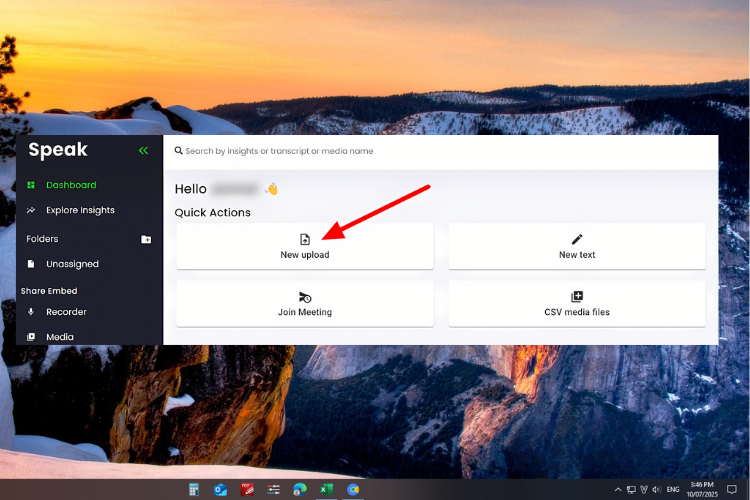Click the Dashboard grid icon

coord(31,185)
